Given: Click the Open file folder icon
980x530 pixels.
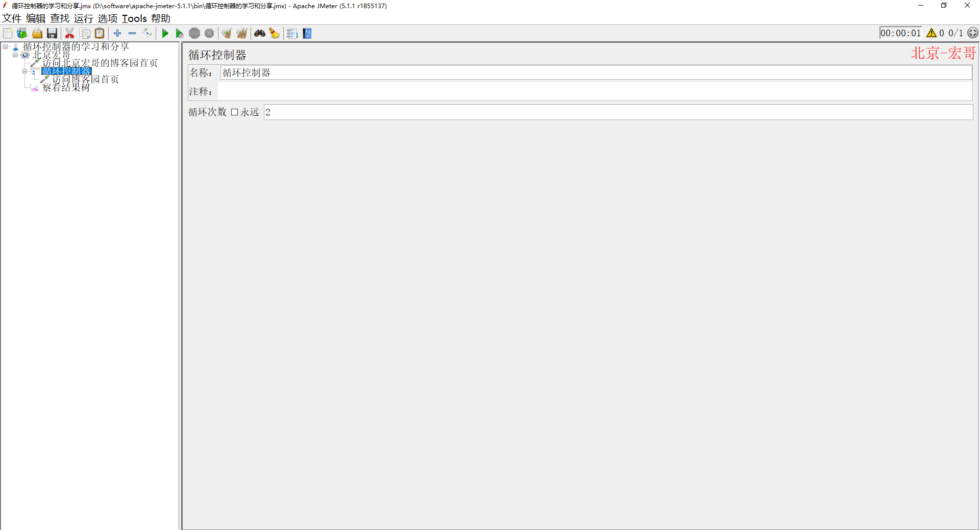Looking at the screenshot, I should click(37, 33).
